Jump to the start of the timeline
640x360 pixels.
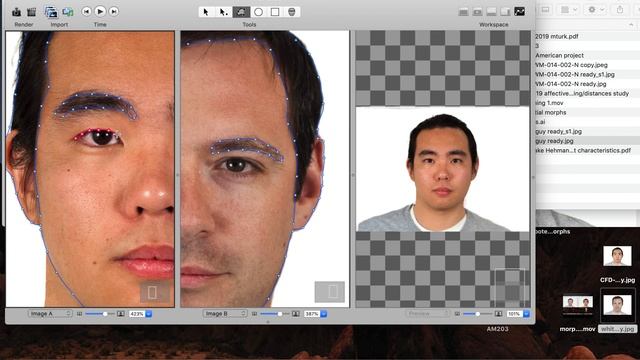(86, 11)
